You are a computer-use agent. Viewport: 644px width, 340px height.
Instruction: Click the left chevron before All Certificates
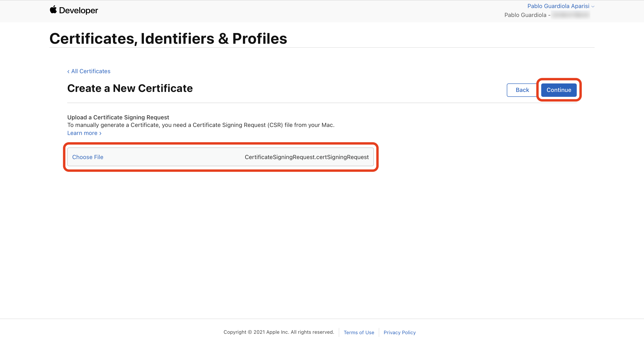coord(68,72)
